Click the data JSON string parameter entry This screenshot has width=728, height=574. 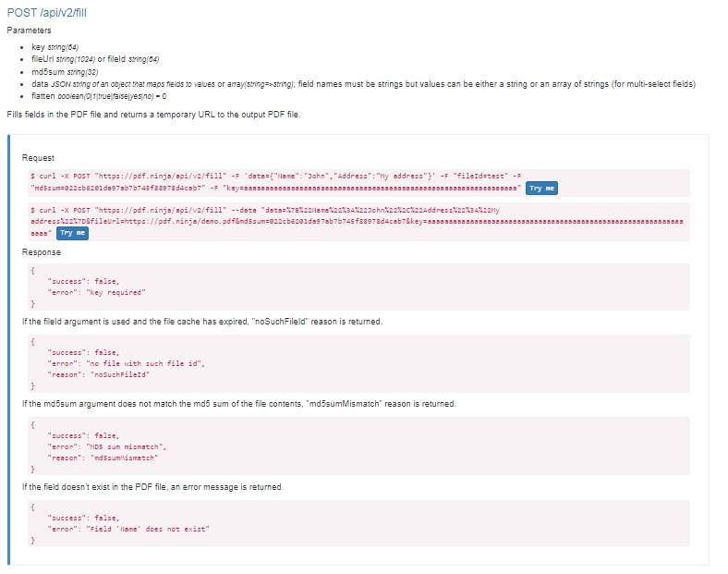click(363, 84)
